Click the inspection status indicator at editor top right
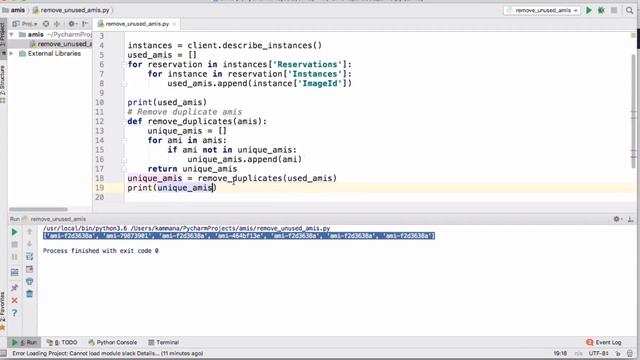640x360 pixels. (633, 36)
